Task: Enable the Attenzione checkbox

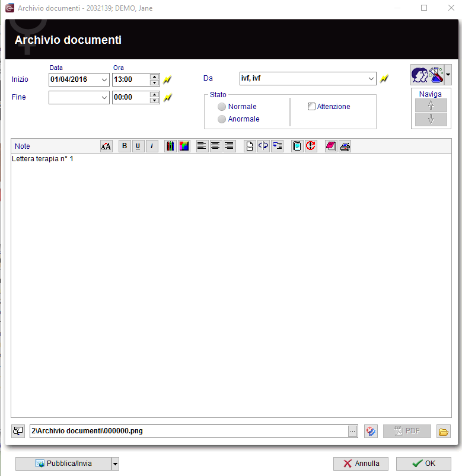Action: click(311, 107)
